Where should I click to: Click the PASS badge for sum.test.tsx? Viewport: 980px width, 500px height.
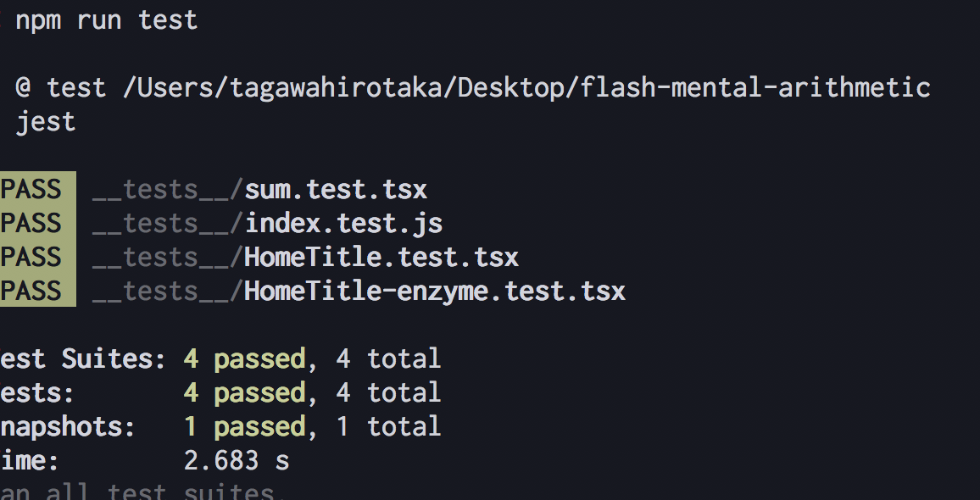[x=37, y=189]
